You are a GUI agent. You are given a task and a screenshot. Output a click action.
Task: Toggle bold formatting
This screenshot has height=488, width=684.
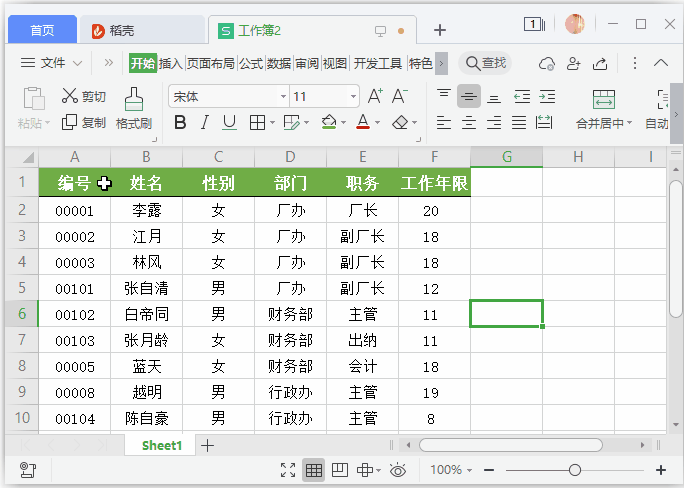180,123
